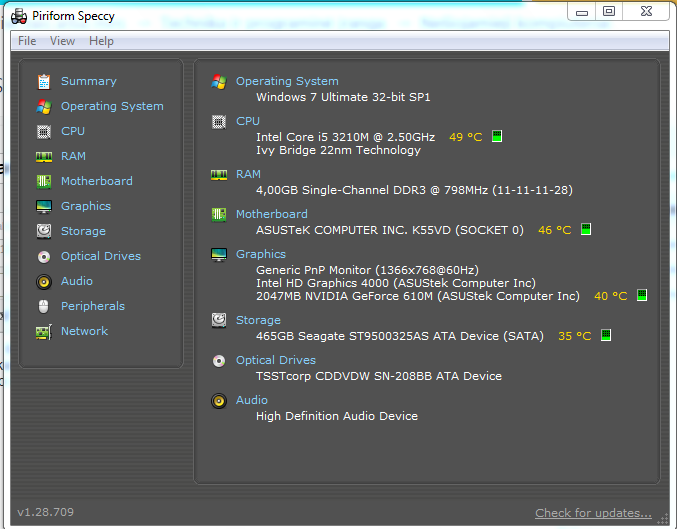The image size is (677, 529).
Task: Select Operating System in the sidebar
Action: (112, 106)
